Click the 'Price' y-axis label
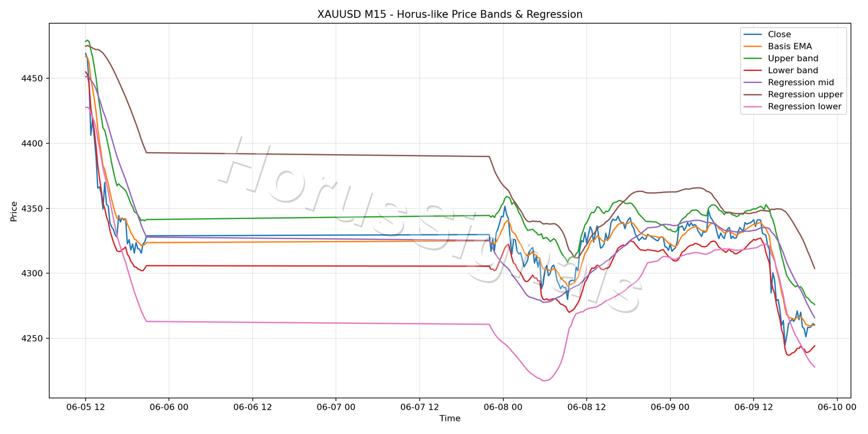Viewport: 868px width, 434px height. (x=14, y=212)
